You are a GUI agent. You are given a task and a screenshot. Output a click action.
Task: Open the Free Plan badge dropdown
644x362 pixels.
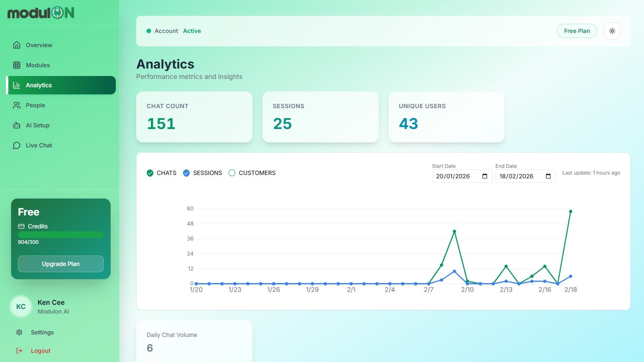[577, 30]
